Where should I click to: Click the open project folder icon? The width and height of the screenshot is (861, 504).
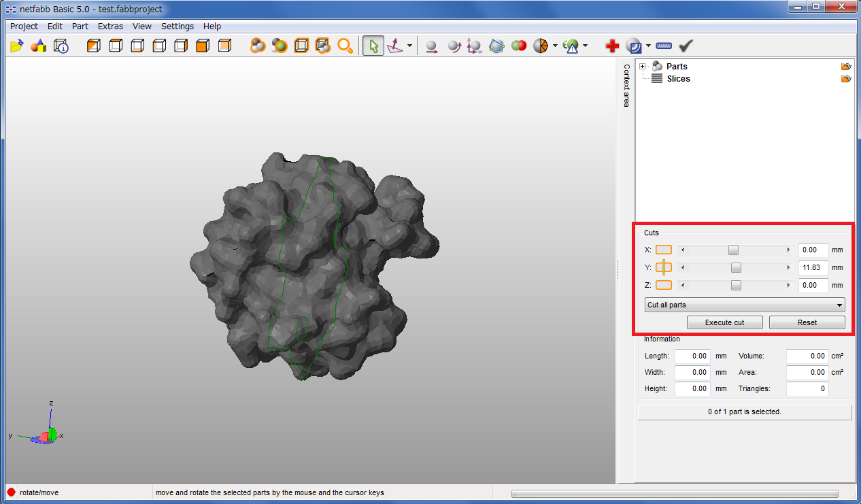coord(17,46)
